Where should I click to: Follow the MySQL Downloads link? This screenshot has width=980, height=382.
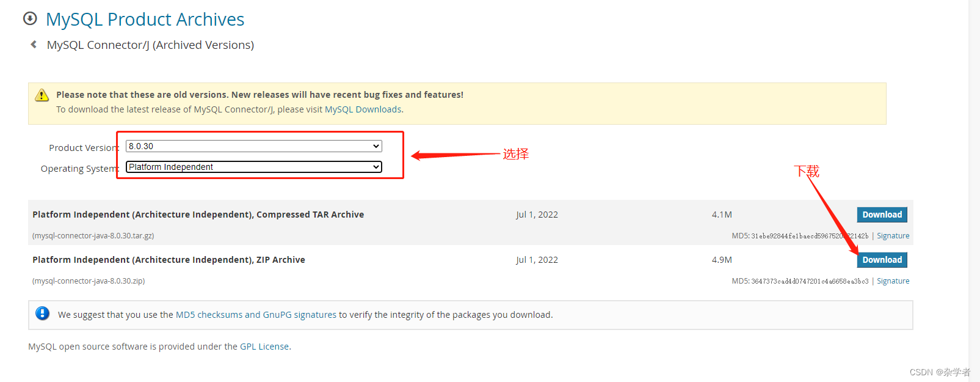[x=363, y=109]
